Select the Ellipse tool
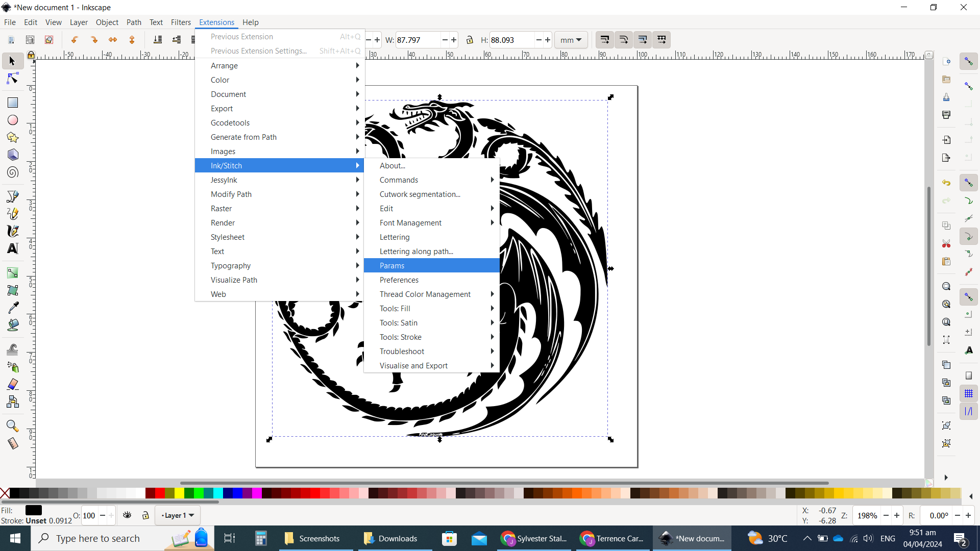The width and height of the screenshot is (980, 551). click(12, 120)
